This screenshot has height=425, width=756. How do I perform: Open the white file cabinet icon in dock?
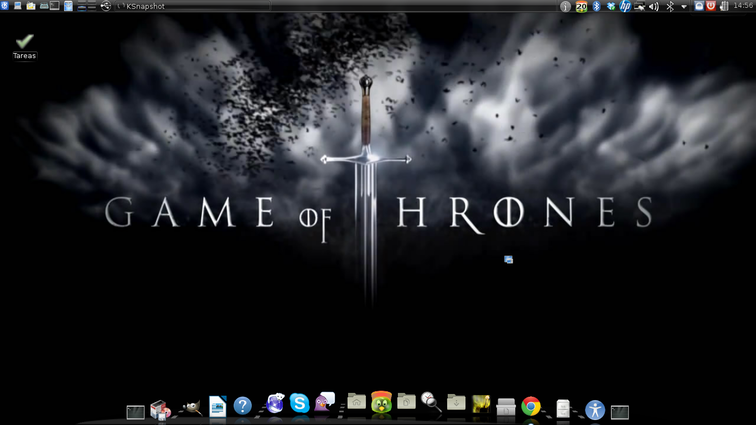point(563,409)
